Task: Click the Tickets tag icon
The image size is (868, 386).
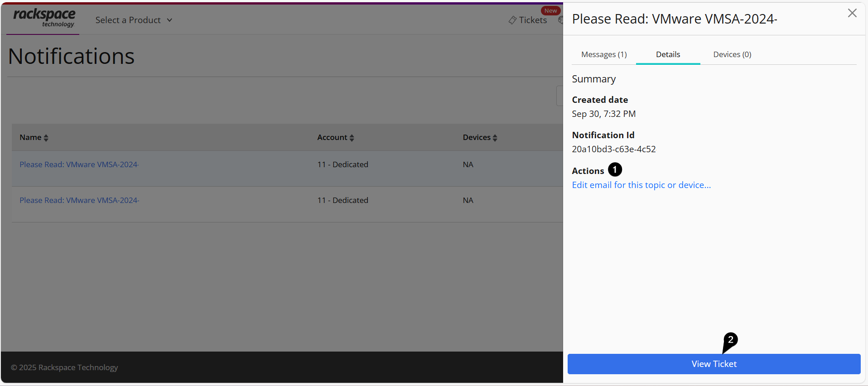Action: click(512, 20)
